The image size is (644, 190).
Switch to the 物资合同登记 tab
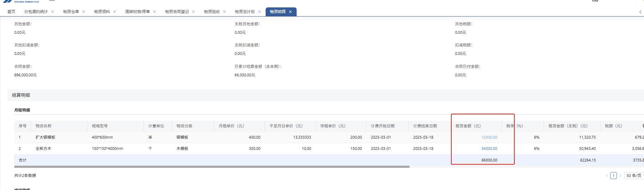click(x=177, y=12)
